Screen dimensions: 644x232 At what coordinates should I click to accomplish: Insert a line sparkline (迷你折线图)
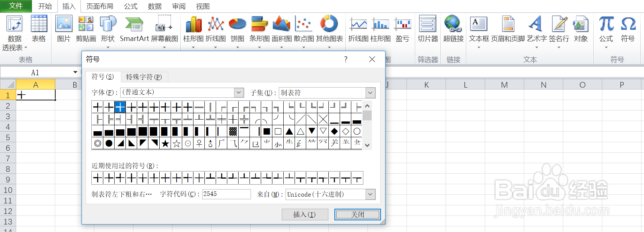[358, 29]
